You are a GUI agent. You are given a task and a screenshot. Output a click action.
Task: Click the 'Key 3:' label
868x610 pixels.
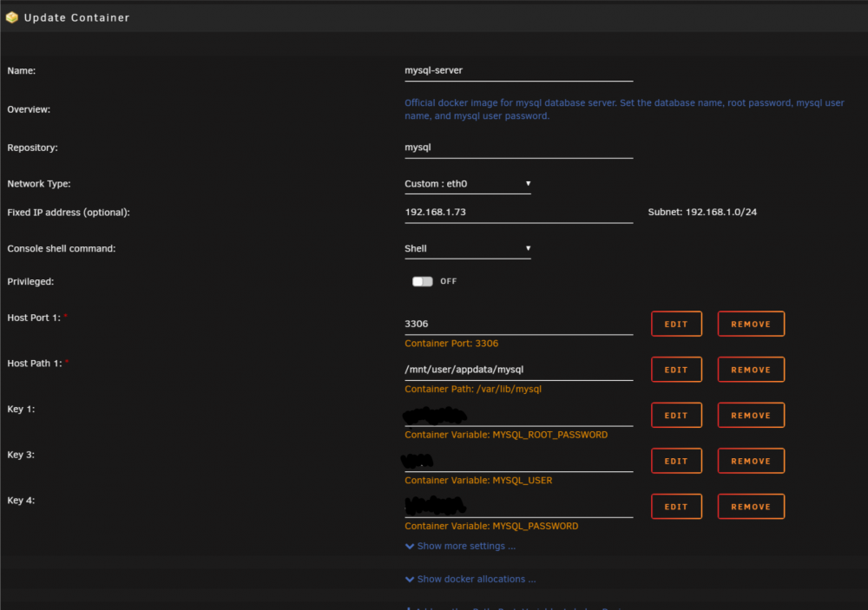point(21,455)
